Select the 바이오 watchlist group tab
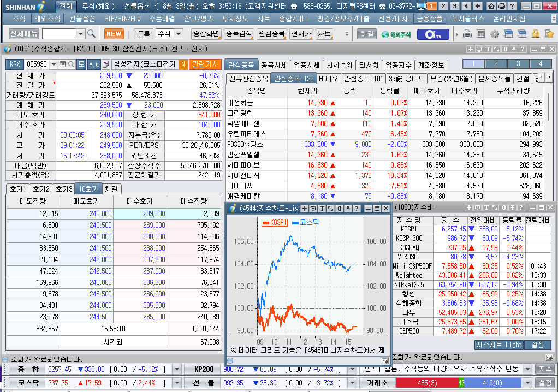This screenshot has height=392, width=558. click(x=328, y=79)
